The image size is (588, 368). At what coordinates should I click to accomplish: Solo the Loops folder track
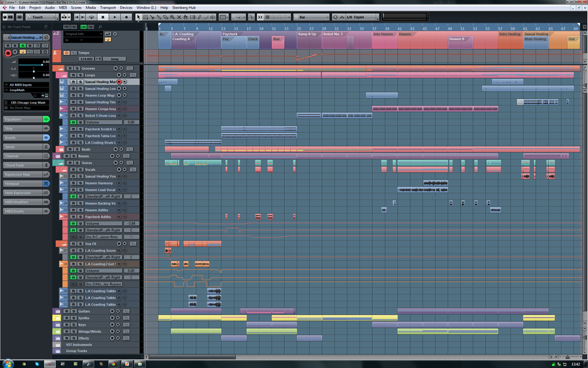coord(80,75)
